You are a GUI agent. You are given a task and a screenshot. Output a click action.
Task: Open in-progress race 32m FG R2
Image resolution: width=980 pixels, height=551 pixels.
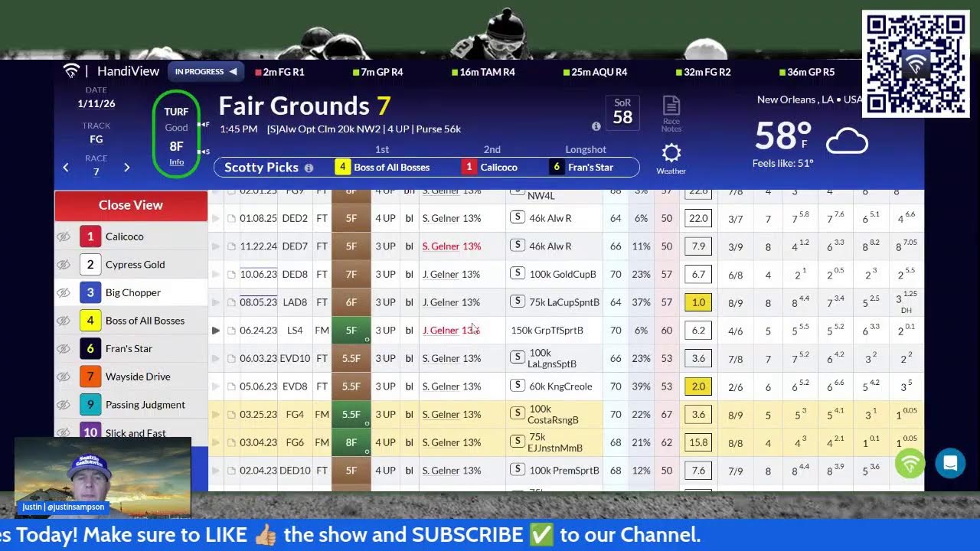coord(704,72)
